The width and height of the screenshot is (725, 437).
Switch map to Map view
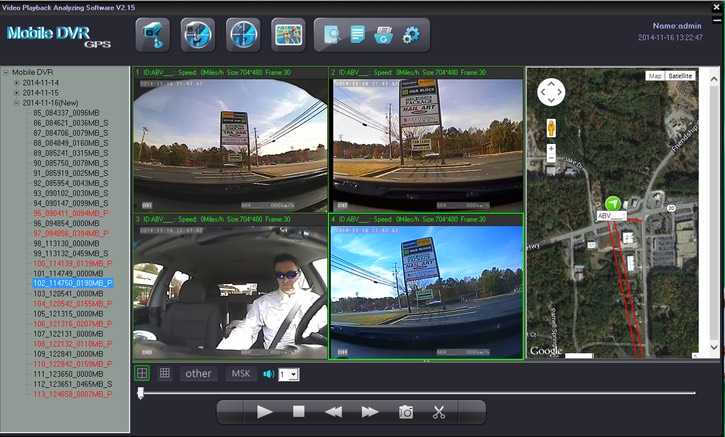(x=655, y=76)
